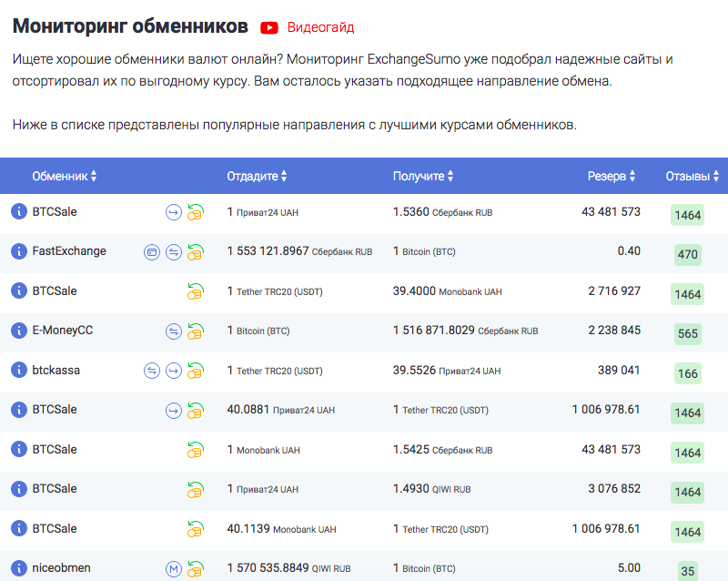Click coins icon in BTCSale 39.4000 row
Screen dimensions: 728x581
196,291
